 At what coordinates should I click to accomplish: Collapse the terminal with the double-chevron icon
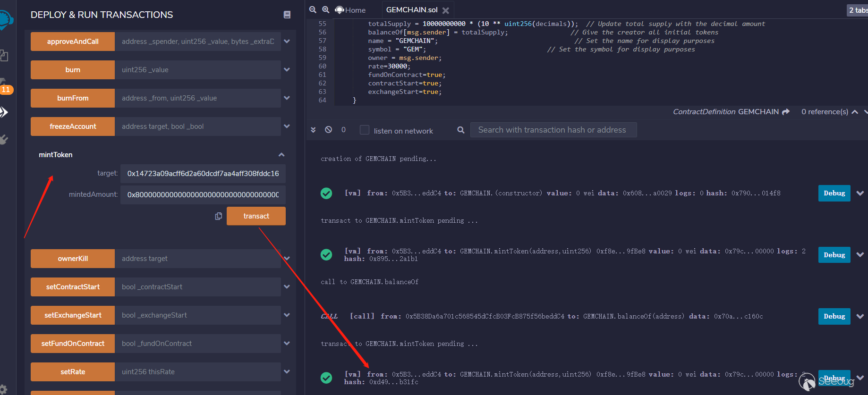(x=313, y=130)
